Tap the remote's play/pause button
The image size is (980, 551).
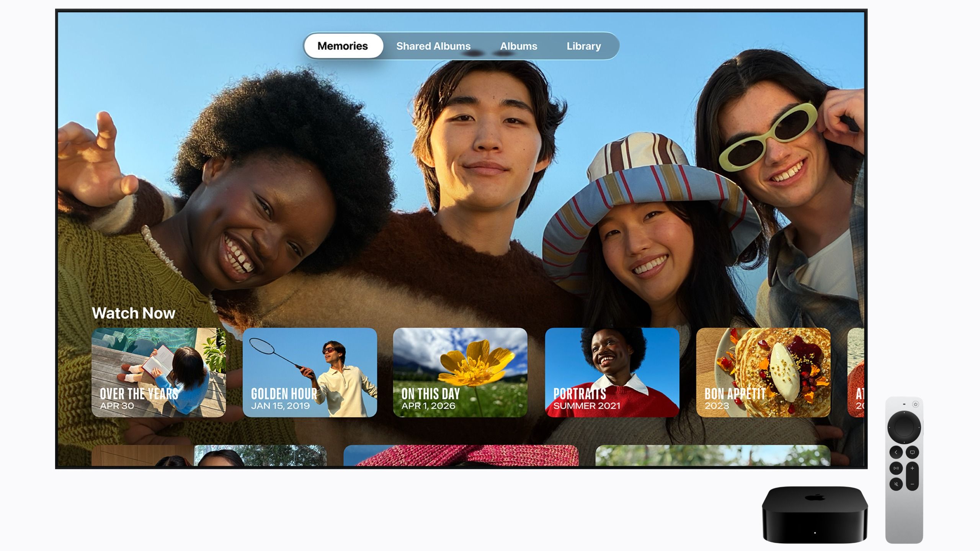click(896, 468)
